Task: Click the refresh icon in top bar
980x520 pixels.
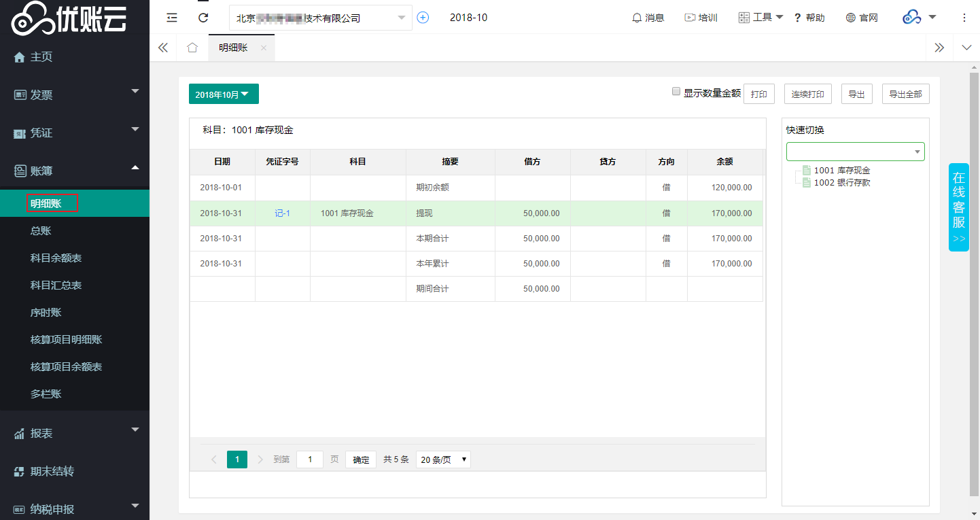Action: pyautogui.click(x=203, y=18)
